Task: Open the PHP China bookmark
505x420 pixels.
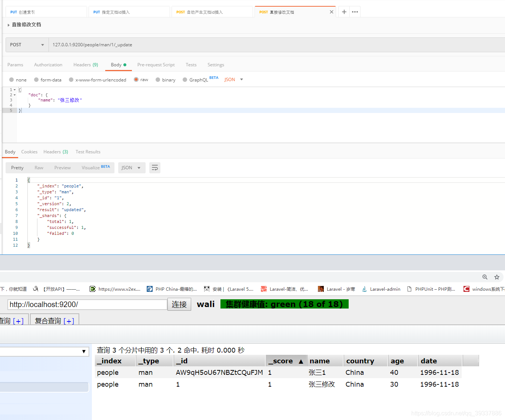Action: (x=172, y=289)
